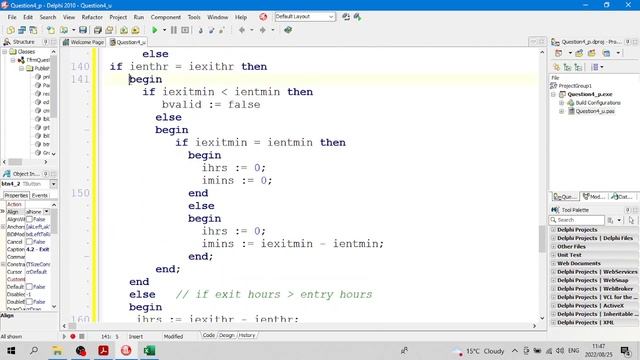Open Excel from the taskbar
This screenshot has height=360, width=640.
pyautogui.click(x=149, y=351)
